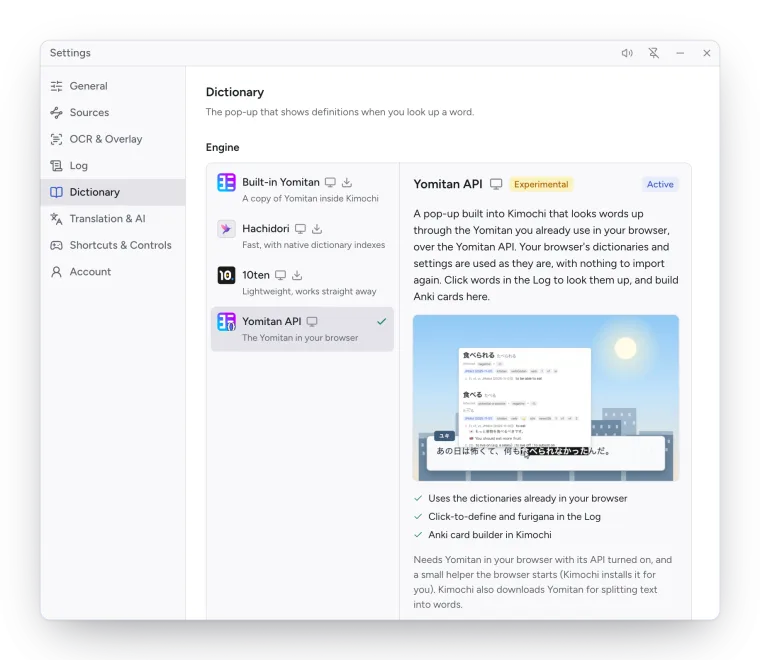Image resolution: width=760 pixels, height=660 pixels.
Task: Click the Experimental badge
Action: [x=541, y=184]
